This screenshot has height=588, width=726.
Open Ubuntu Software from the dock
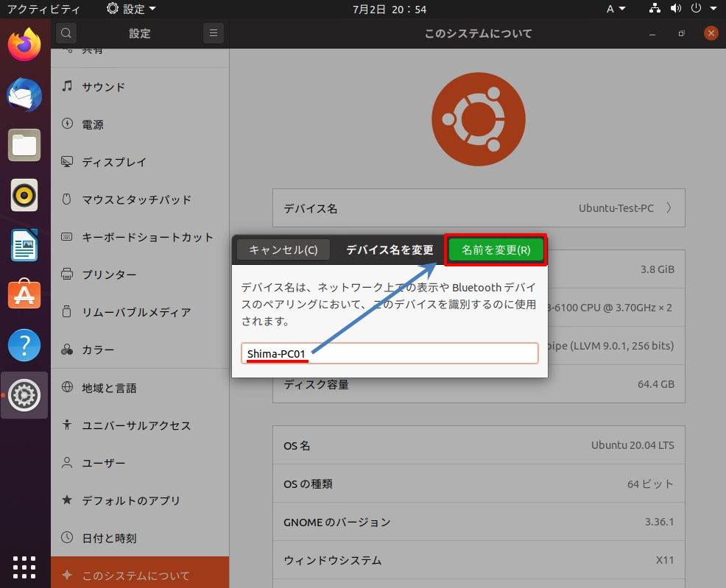tap(24, 294)
